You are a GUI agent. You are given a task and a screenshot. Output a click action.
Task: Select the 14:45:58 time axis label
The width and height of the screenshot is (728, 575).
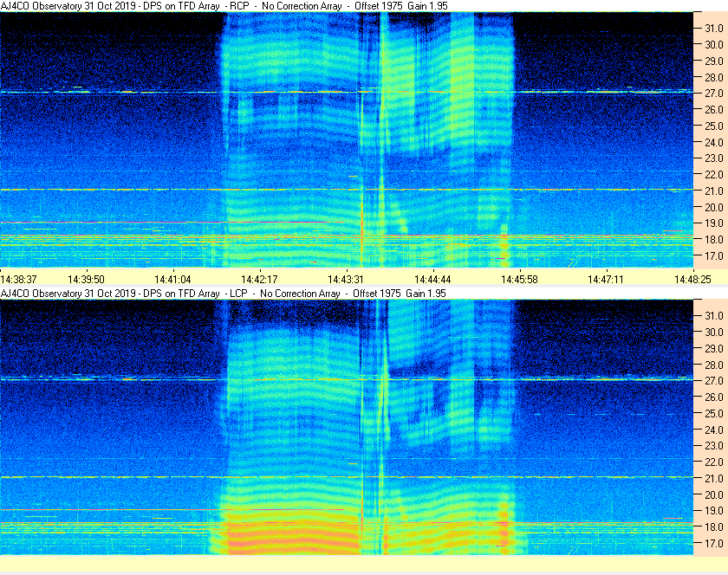(x=519, y=280)
